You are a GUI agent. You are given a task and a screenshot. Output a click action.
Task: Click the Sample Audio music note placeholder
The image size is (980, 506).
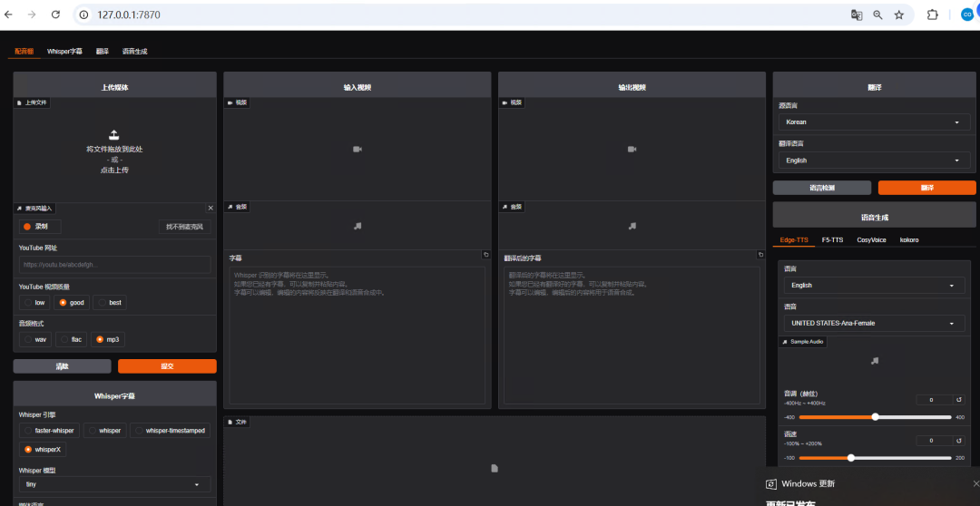coord(875,360)
